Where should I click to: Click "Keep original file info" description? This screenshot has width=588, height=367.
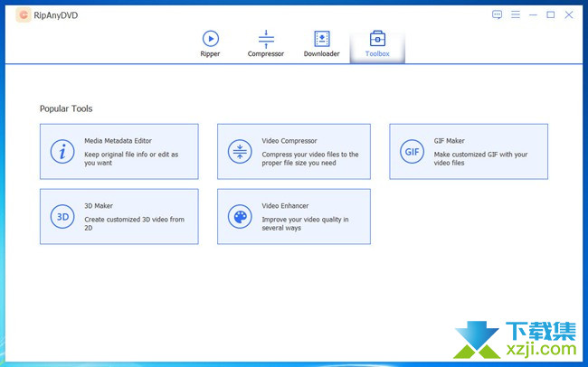pyautogui.click(x=131, y=158)
